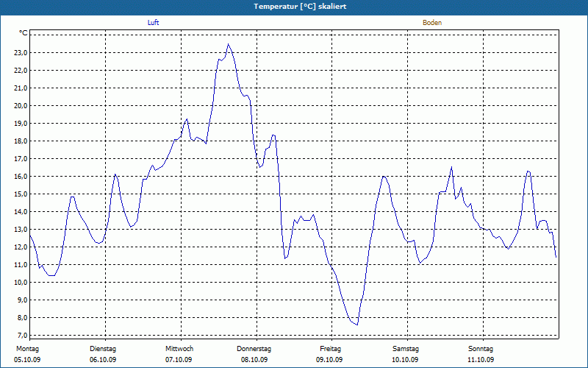Click the 19,0 y-axis value
The image size is (588, 368).
click(21, 123)
